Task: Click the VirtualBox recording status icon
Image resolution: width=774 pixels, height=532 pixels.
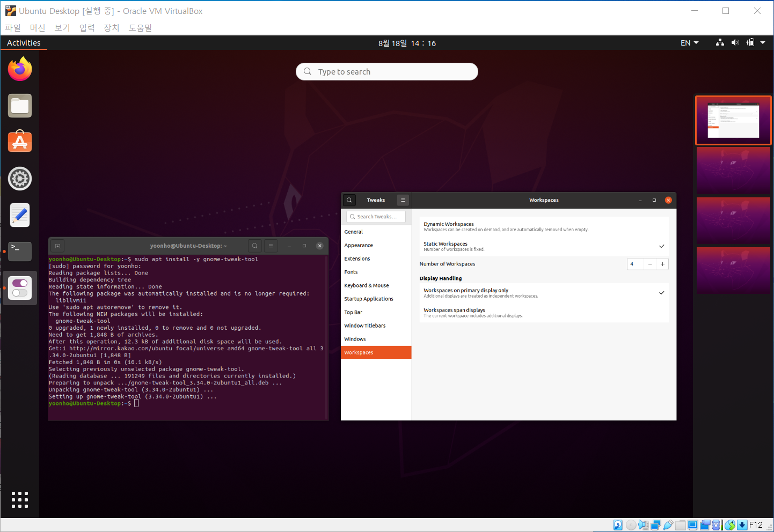Action: click(705, 525)
